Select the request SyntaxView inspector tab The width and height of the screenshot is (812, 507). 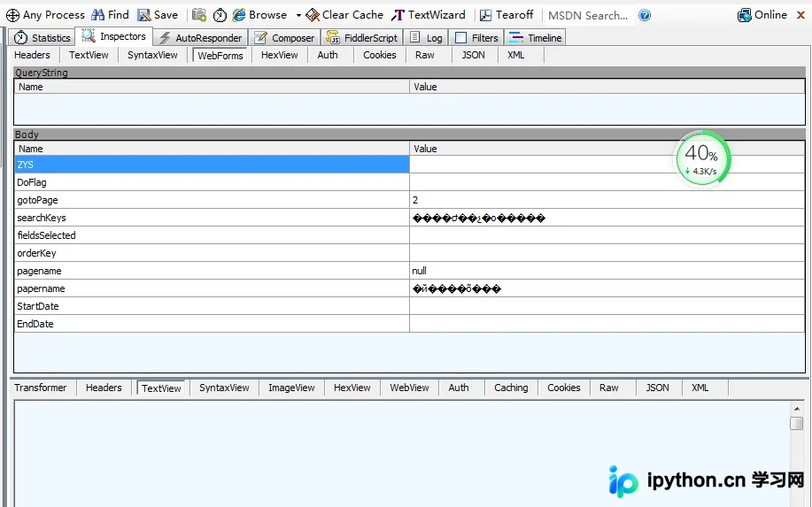point(152,55)
